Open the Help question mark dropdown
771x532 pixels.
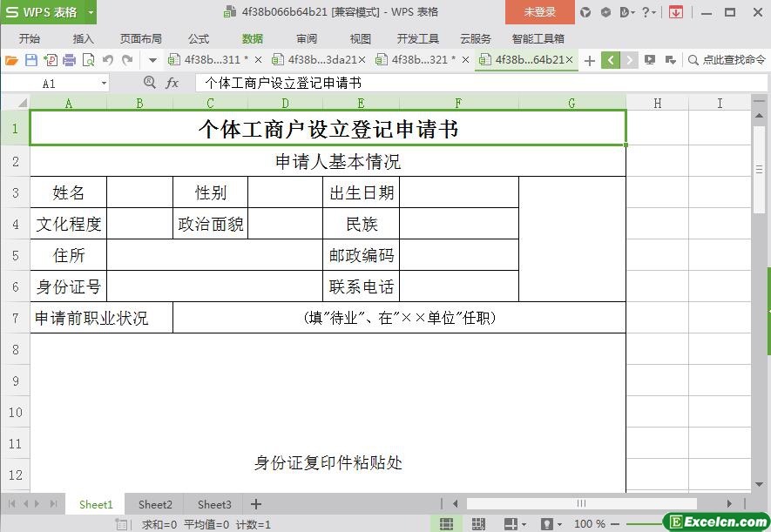pos(648,12)
